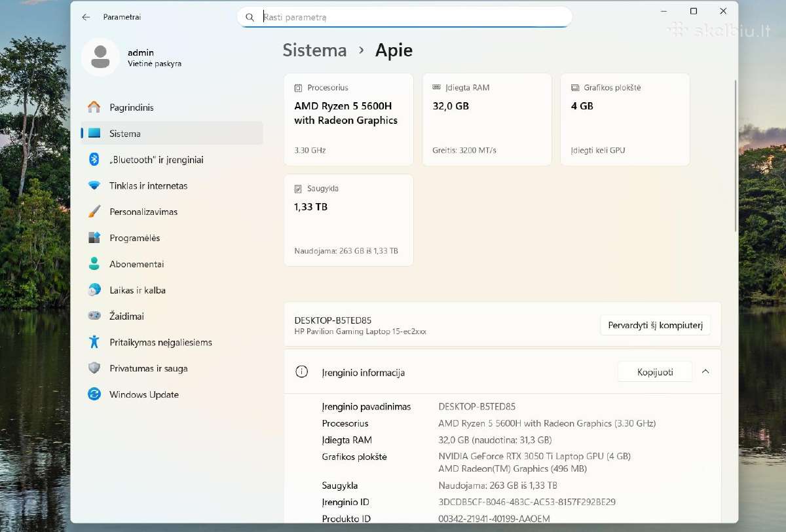Screen dimensions: 786x532
Task: Open the 4 GB graphics card tile
Action: coord(625,119)
